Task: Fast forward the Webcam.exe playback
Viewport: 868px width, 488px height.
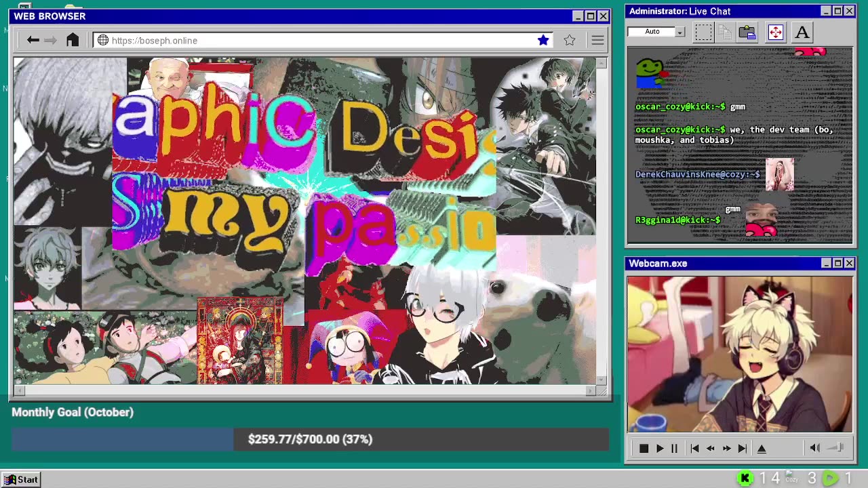Action: 726,448
